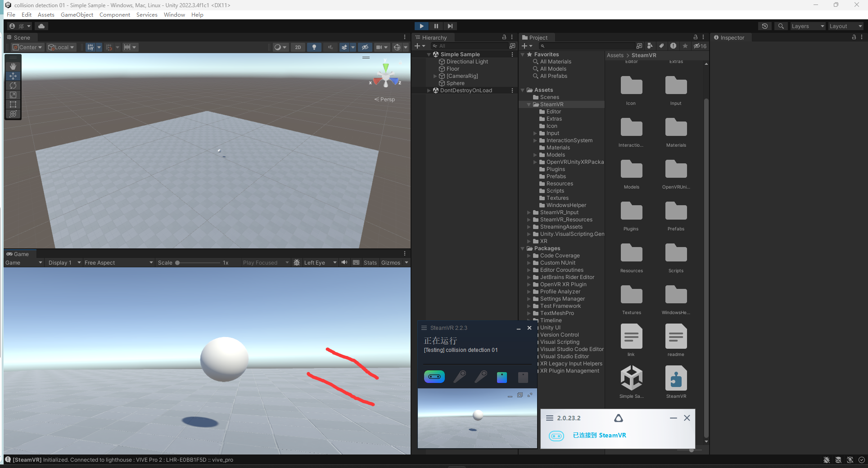This screenshot has height=468, width=868.
Task: Expand [CameraRig] in Hierarchy
Action: (435, 76)
